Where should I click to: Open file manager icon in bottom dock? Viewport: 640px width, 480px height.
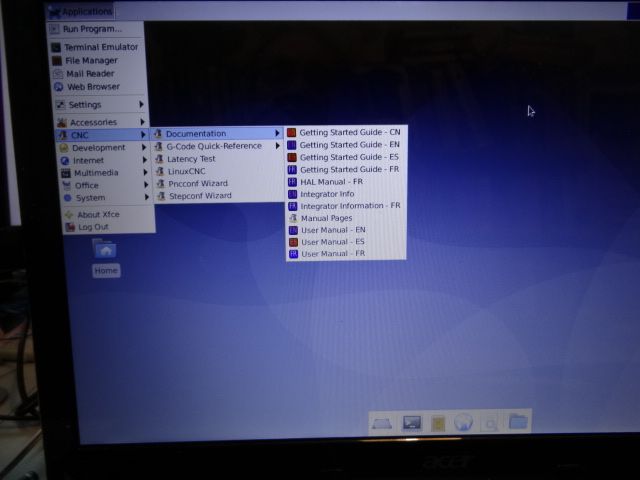[x=438, y=424]
